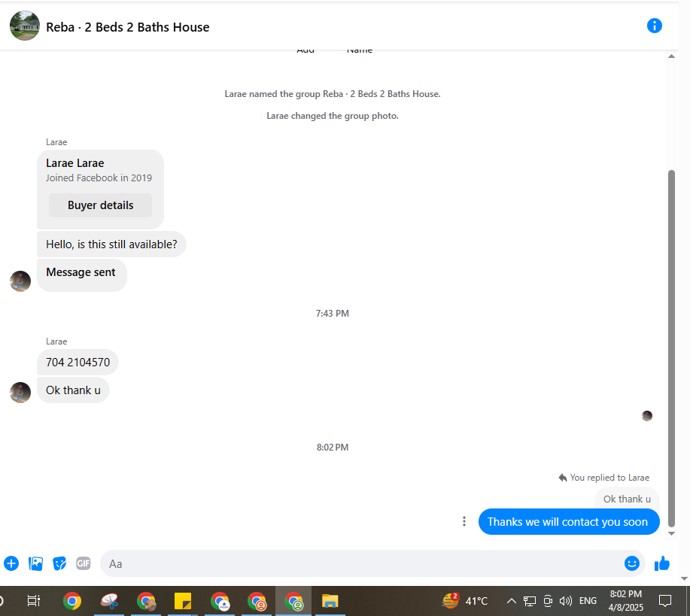690x616 pixels.
Task: Open the taskbar clock 8:02 PM 4/8/2025
Action: 626,601
